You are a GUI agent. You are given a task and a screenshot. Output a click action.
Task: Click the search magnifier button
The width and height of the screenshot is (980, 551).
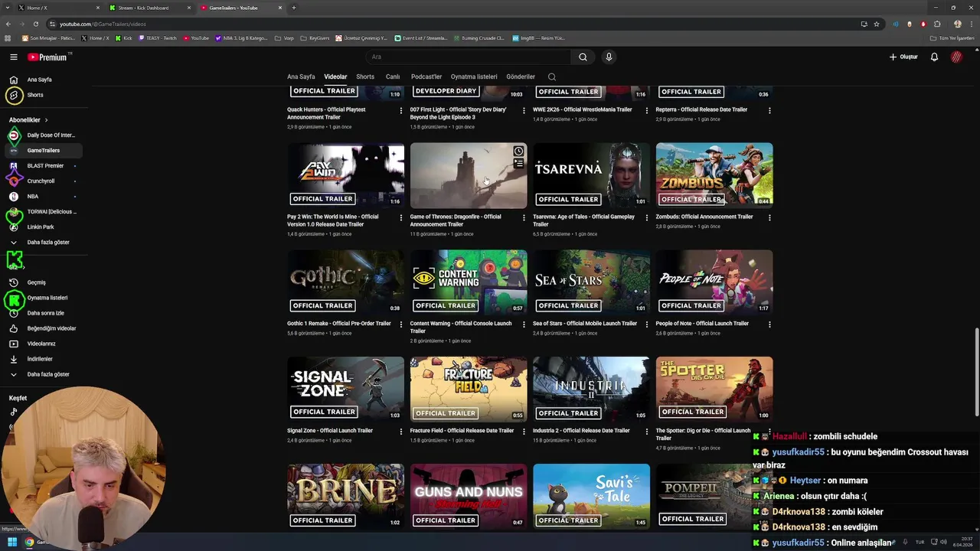pos(583,57)
